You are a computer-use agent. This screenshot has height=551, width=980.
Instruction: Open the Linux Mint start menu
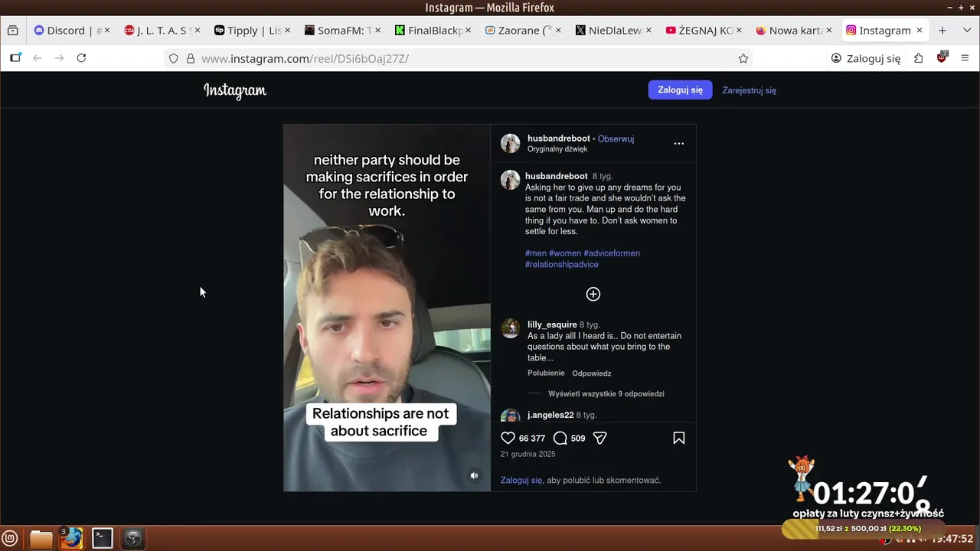[11, 539]
